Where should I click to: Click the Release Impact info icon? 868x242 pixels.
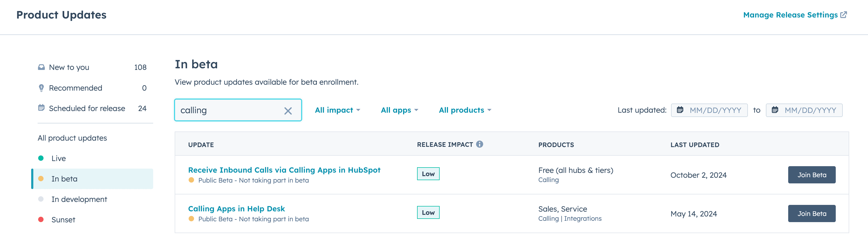pos(479,144)
